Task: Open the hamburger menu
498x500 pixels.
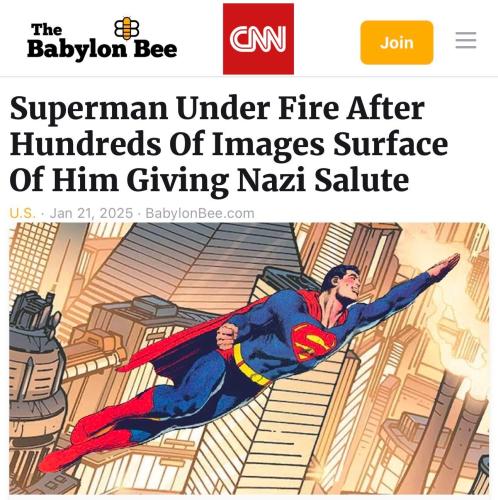Action: [x=466, y=40]
